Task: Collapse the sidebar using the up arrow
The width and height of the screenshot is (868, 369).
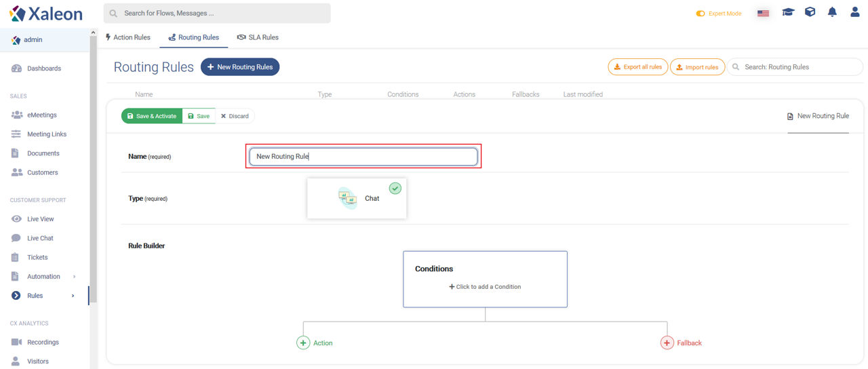Action: tap(93, 32)
